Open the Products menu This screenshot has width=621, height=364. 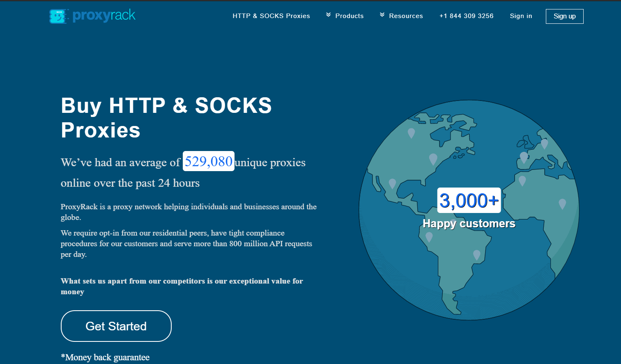pos(350,16)
